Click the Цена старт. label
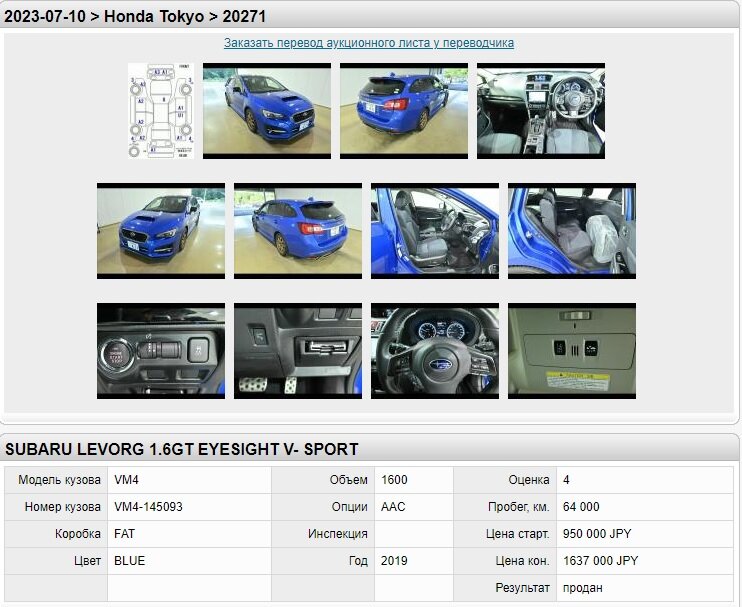Viewport: 742px width, 607px height. coord(518,534)
